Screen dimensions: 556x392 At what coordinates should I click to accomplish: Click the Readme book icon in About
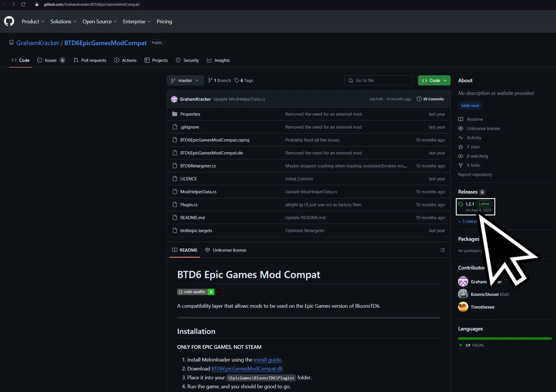click(x=461, y=119)
